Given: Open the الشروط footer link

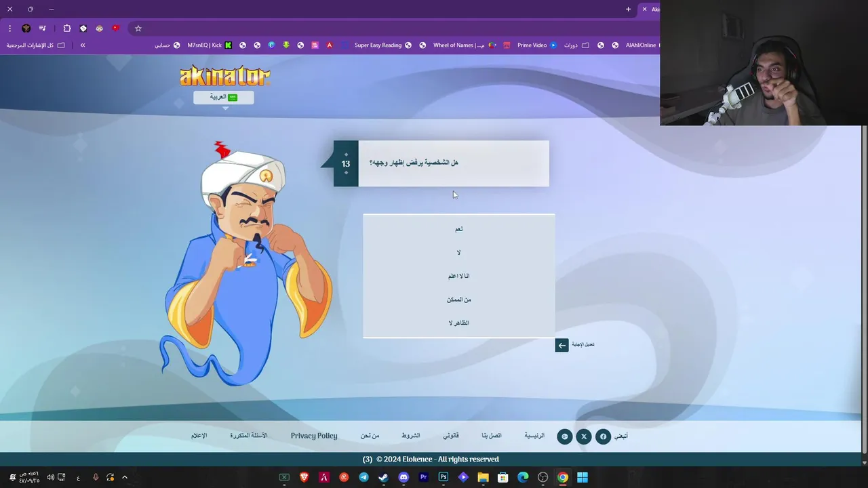Looking at the screenshot, I should coord(411,436).
